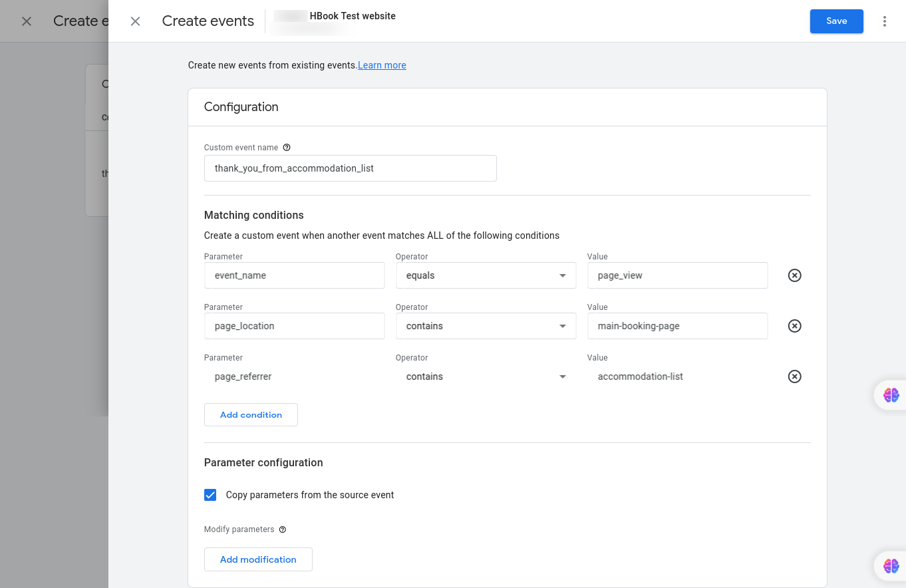Remove the event_name condition row

click(794, 275)
